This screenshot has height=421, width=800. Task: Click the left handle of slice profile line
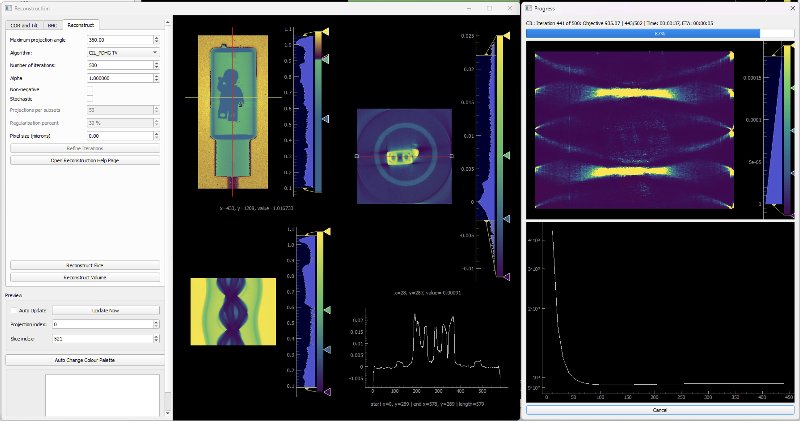click(x=357, y=156)
